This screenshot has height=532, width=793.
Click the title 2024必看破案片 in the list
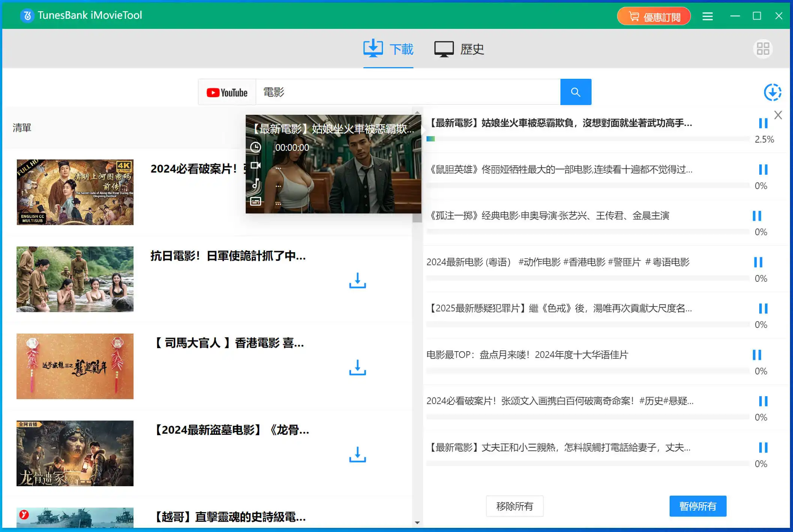tap(198, 169)
